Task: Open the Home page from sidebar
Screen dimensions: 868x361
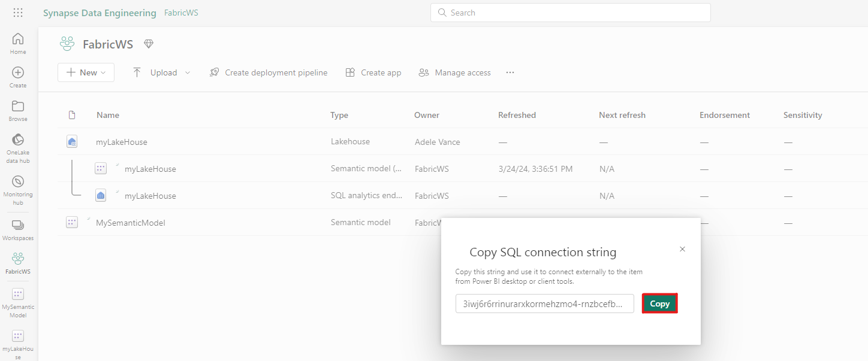Action: tap(17, 42)
